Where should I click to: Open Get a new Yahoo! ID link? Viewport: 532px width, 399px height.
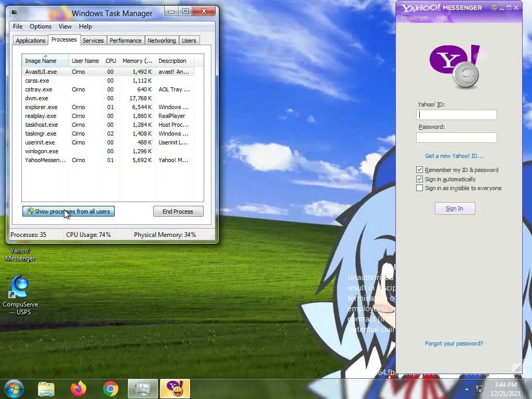(454, 156)
